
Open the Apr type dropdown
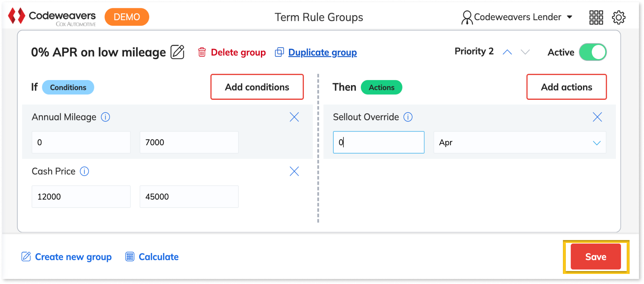[520, 142]
